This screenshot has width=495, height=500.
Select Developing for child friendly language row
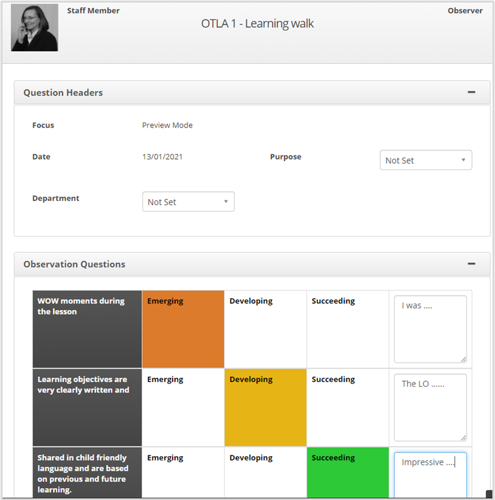pos(265,473)
